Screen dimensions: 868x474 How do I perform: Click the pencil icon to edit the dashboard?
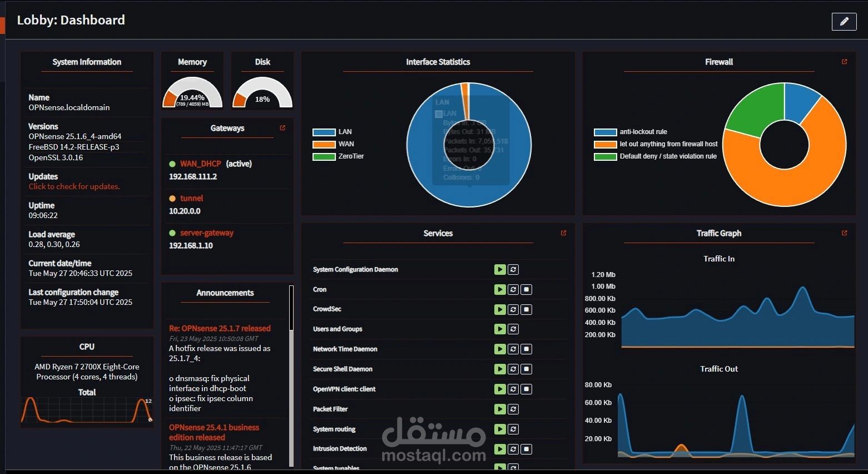click(x=844, y=21)
